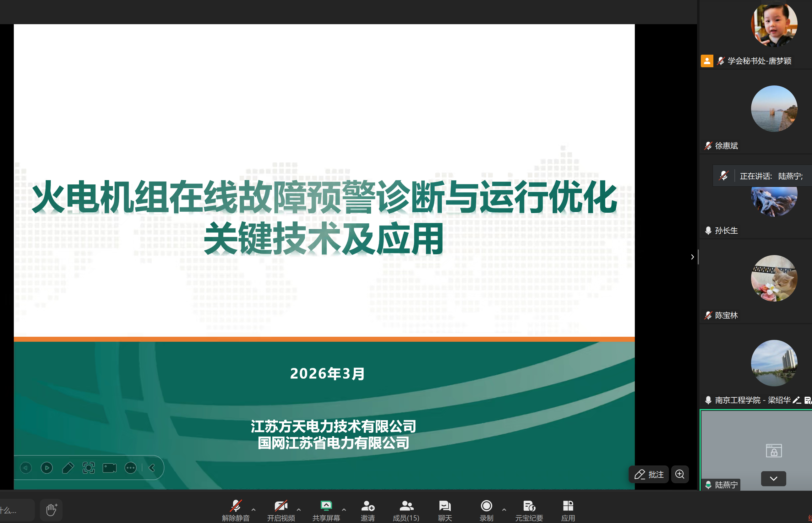Viewport: 812px width, 523px height.
Task: Select 徐惠斌 participant avatar thumbnail
Action: tap(774, 109)
